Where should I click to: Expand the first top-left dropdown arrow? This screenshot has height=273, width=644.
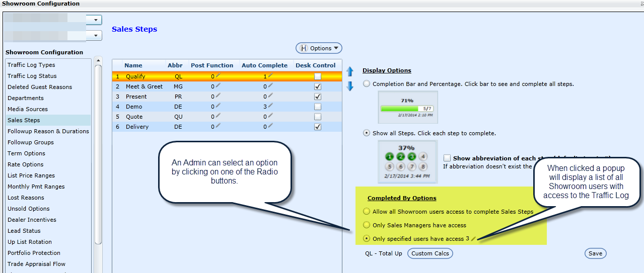pyautogui.click(x=95, y=20)
